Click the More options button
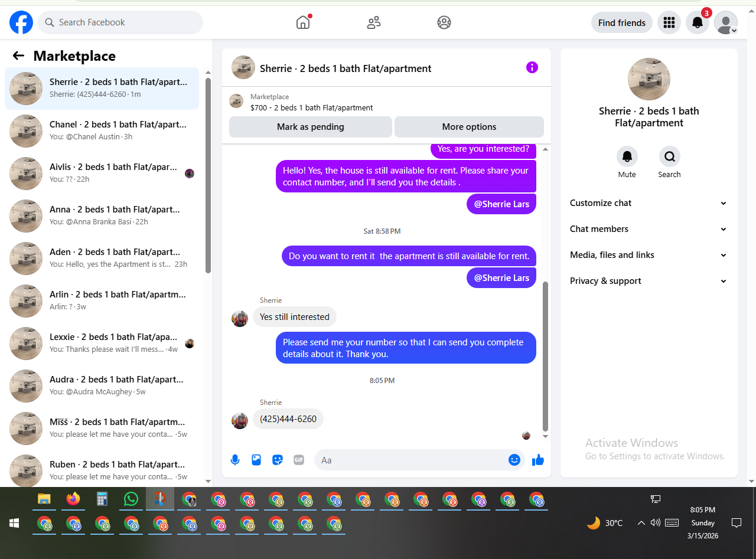This screenshot has height=559, width=756. pos(469,127)
